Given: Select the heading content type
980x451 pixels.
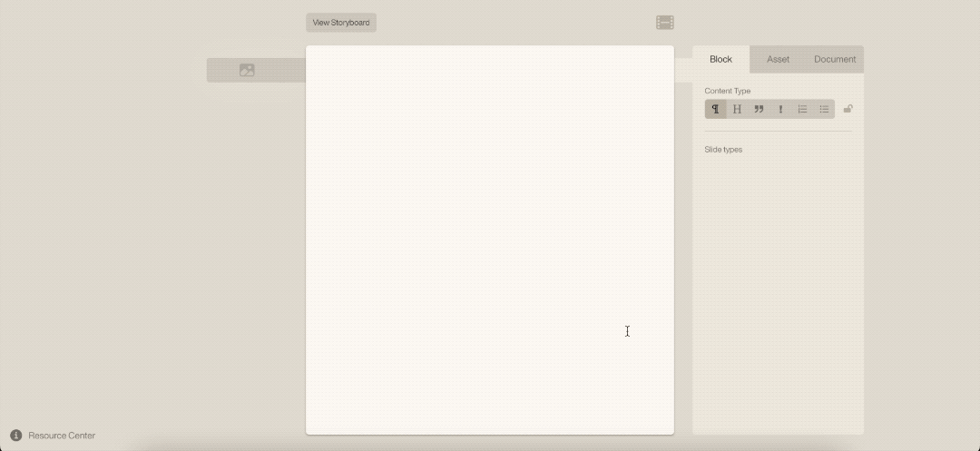Looking at the screenshot, I should (x=737, y=109).
